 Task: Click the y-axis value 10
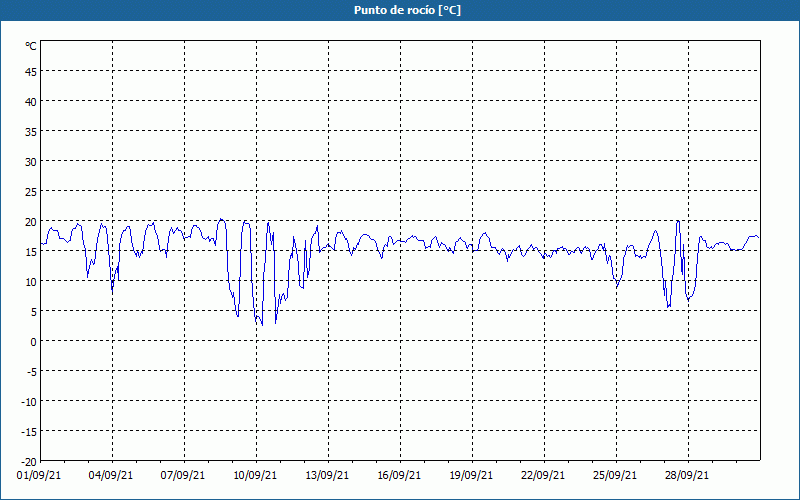31,282
